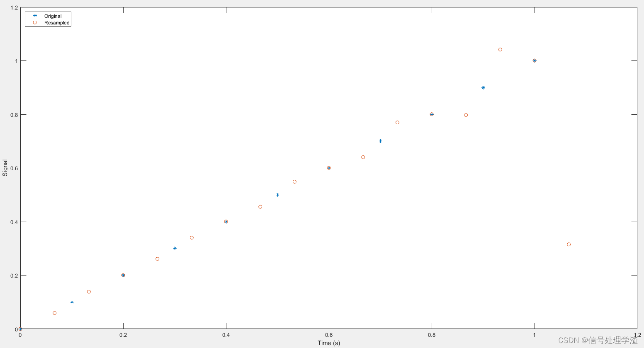
Task: Select the Original data point at time 0.7
Action: [x=380, y=141]
